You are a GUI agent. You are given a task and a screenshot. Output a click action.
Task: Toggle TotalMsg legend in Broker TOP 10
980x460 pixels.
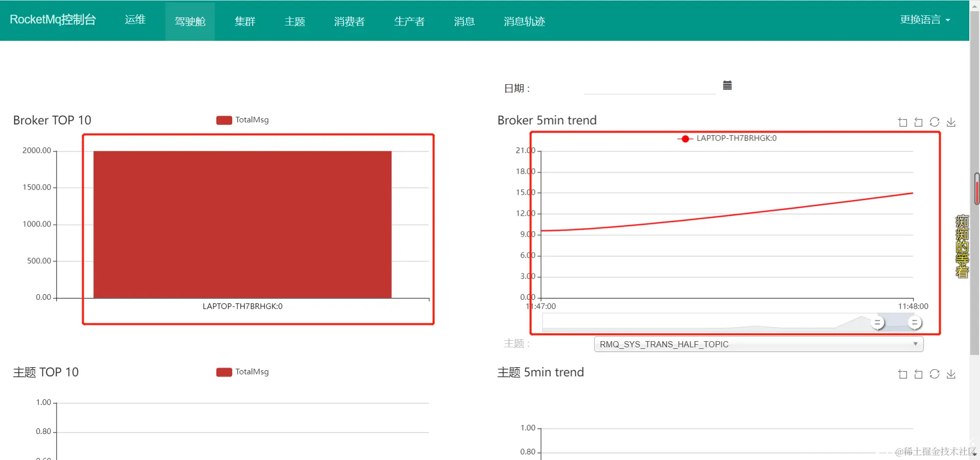[x=242, y=120]
